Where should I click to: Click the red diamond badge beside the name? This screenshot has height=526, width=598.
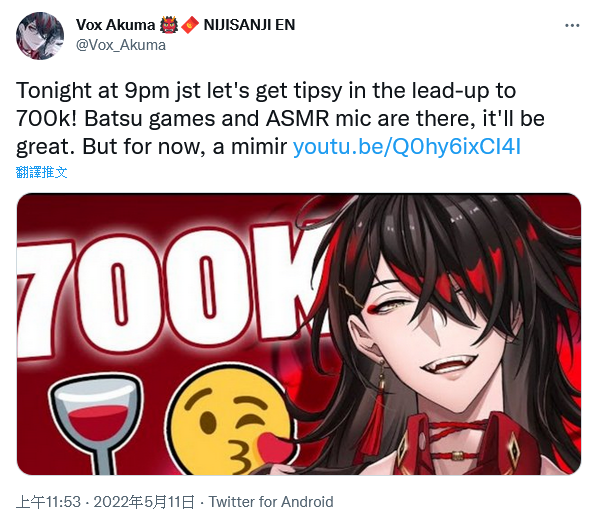190,25
